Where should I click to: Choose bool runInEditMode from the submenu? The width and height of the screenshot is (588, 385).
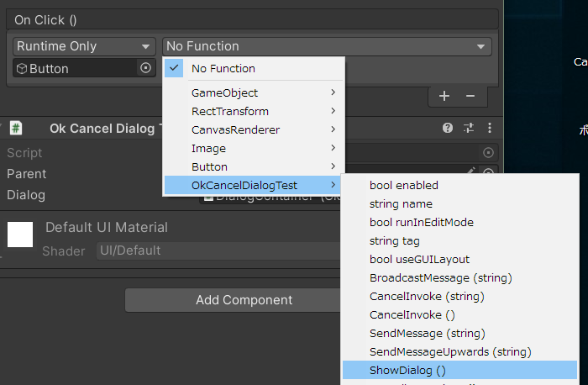pos(422,222)
